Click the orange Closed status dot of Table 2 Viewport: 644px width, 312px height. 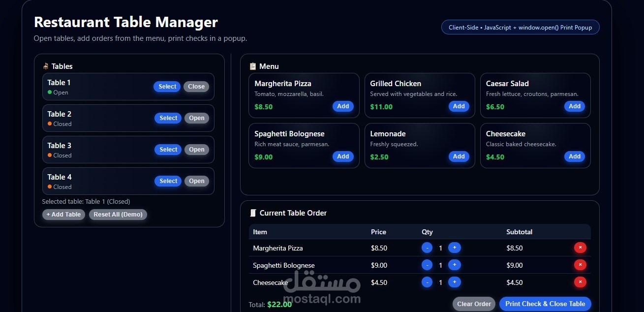point(50,124)
